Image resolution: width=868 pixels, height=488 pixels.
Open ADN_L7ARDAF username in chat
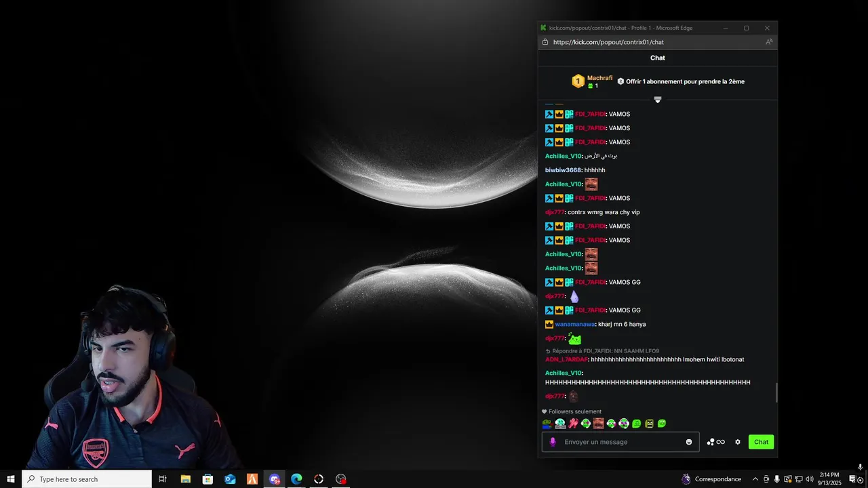(566, 359)
